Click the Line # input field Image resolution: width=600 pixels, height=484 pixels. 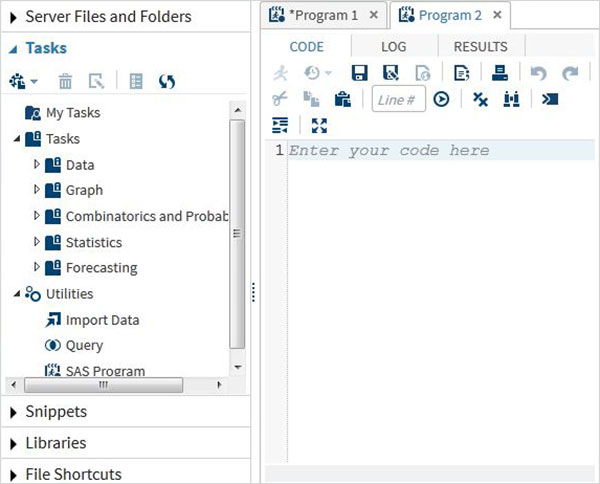click(x=398, y=99)
